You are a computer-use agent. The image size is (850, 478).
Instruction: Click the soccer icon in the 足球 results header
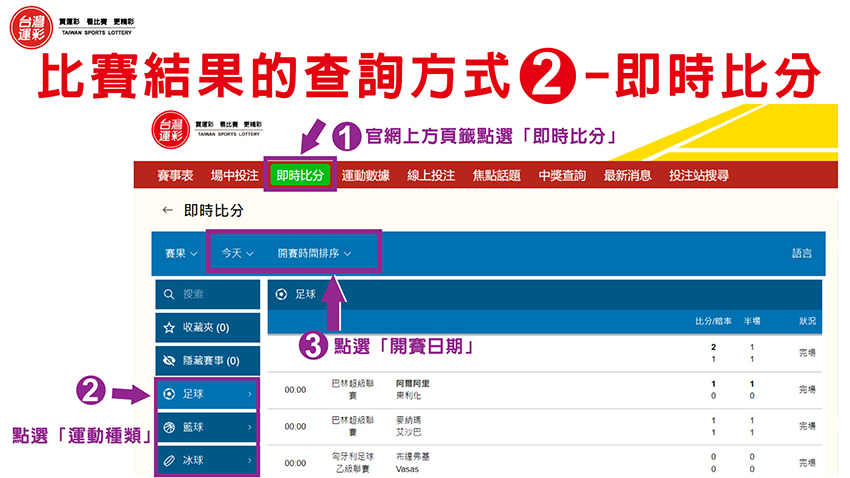point(281,294)
